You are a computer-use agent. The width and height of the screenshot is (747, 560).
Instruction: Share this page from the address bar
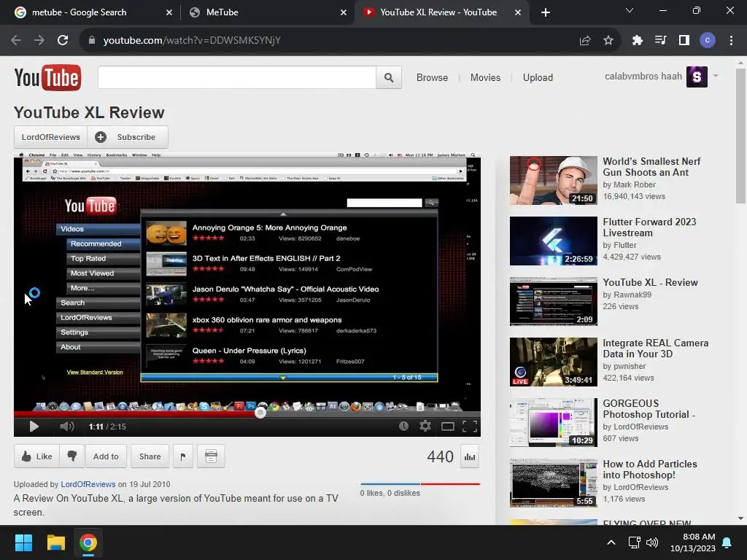585,41
